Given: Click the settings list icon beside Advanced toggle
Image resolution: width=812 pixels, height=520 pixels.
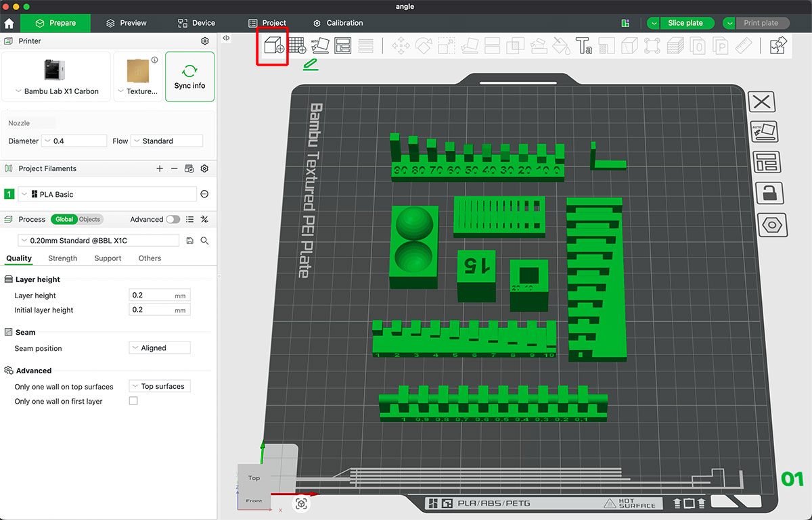Looking at the screenshot, I should [189, 219].
